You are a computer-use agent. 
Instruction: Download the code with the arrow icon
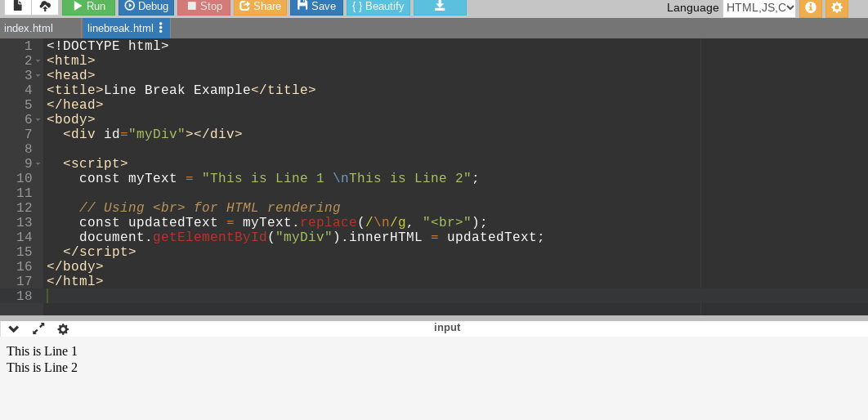440,7
